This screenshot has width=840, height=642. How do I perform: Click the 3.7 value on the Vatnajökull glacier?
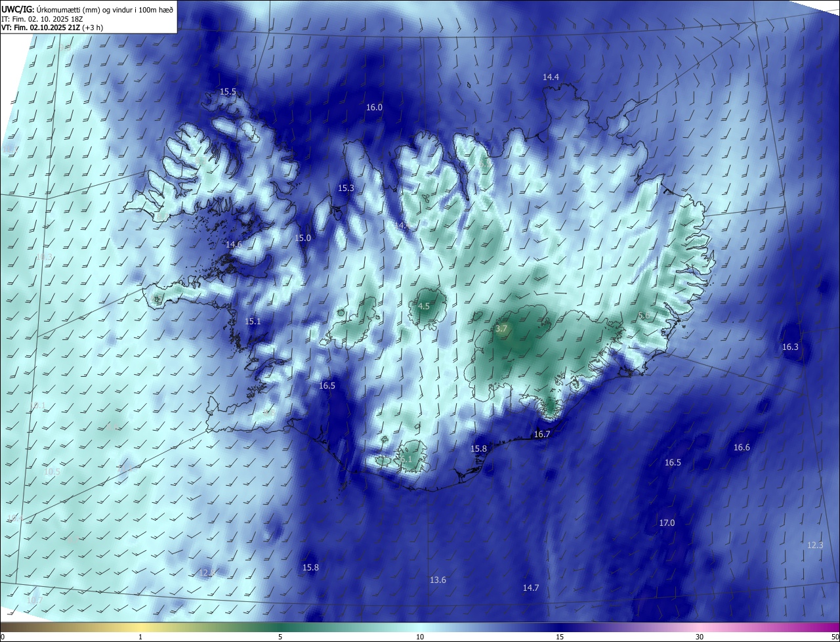[501, 329]
